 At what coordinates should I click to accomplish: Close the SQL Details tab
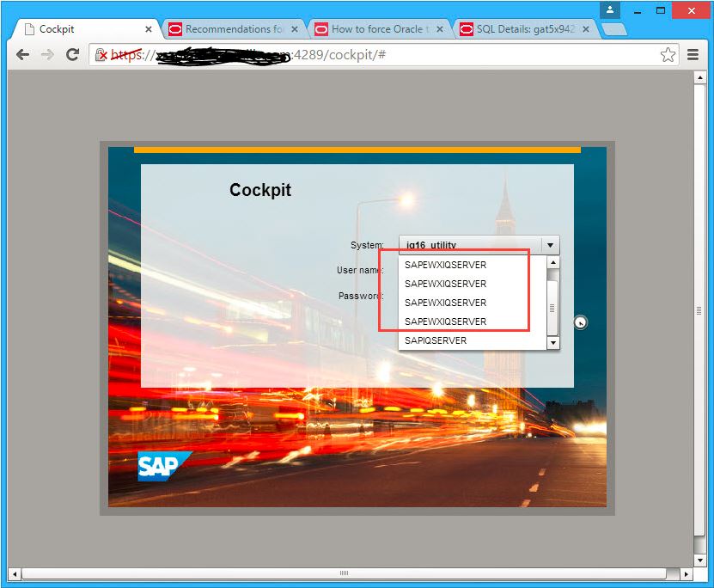tap(586, 29)
